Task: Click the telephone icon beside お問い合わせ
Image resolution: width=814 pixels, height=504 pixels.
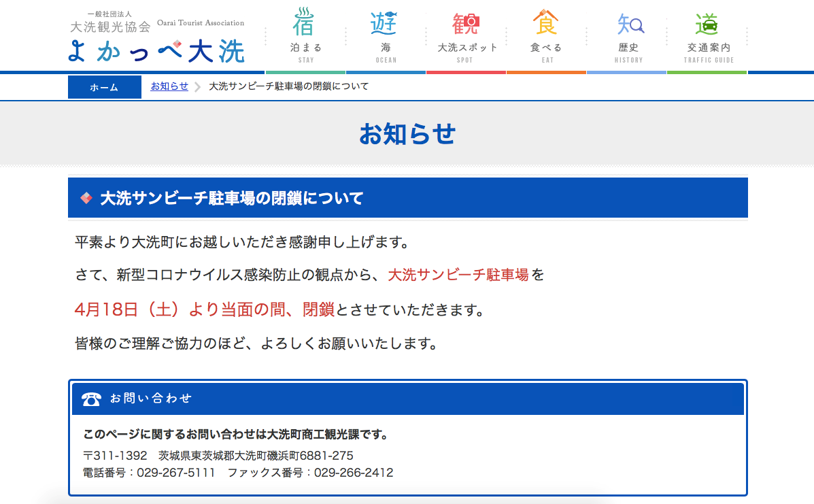Action: point(91,399)
